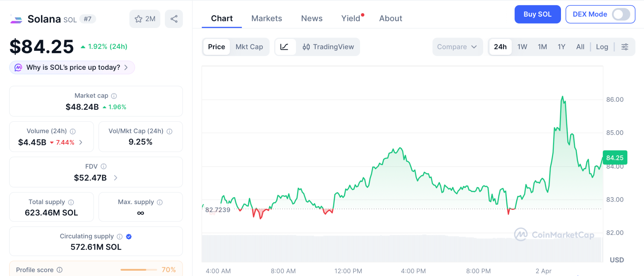Click the star watchlist icon
The image size is (644, 276).
[139, 19]
